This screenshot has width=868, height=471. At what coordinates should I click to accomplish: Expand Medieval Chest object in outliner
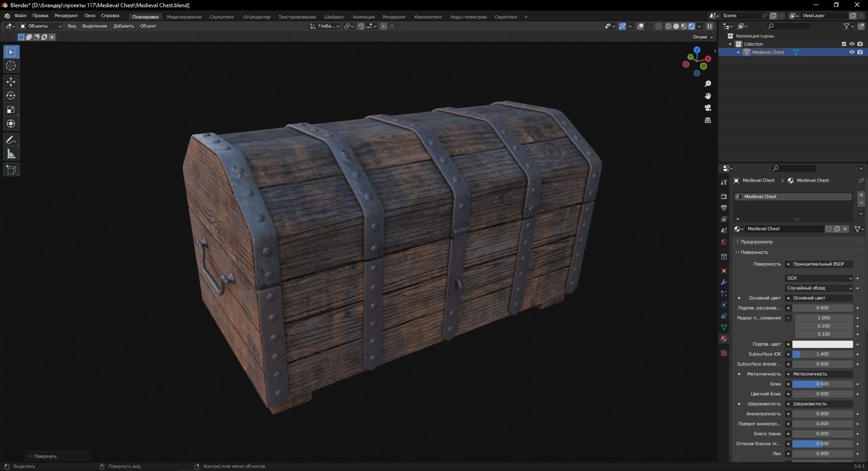tap(739, 52)
